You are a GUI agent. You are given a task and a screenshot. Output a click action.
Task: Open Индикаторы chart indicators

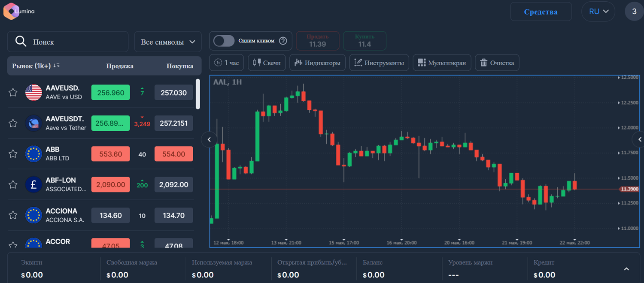318,63
